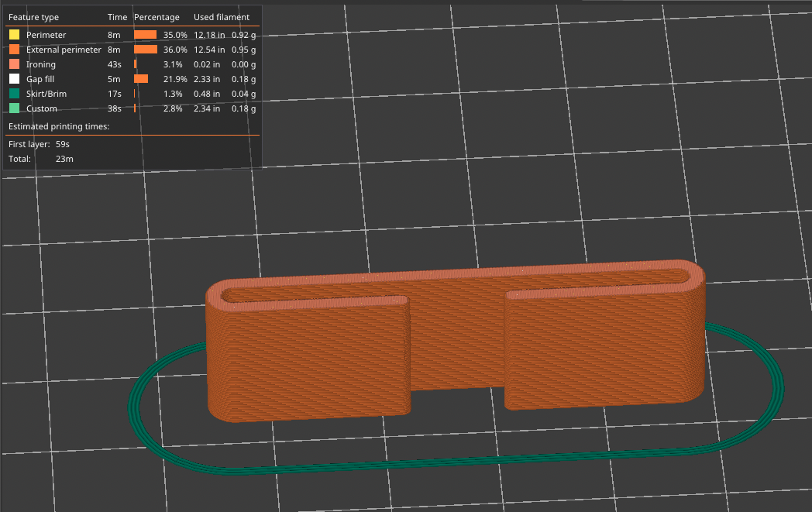The image size is (812, 512).
Task: Click the 12.18 in filament length
Action: [x=209, y=35]
